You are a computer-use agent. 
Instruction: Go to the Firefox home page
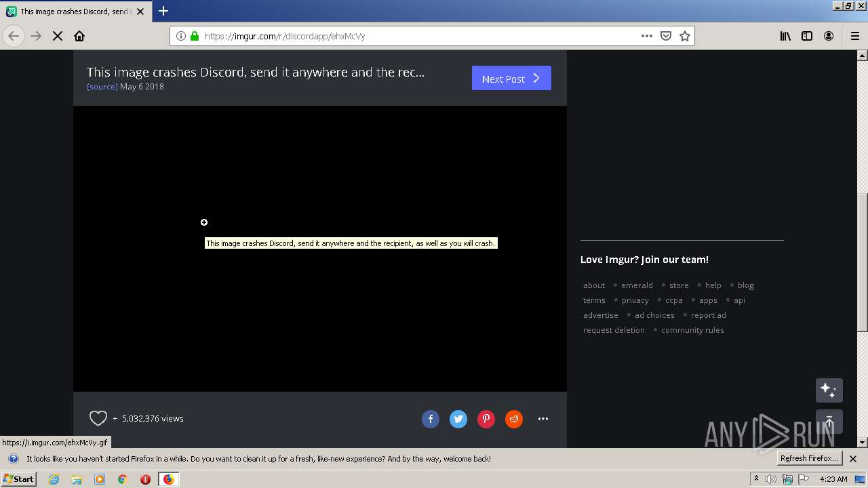(x=79, y=36)
